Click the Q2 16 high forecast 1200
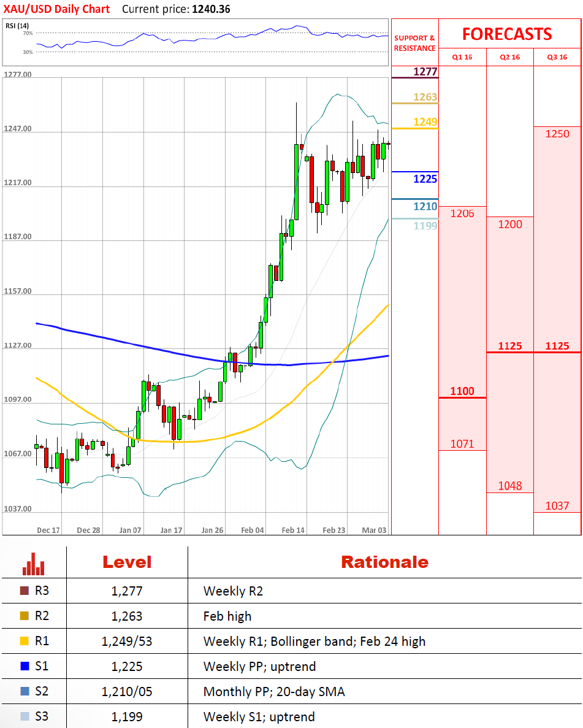The height and width of the screenshot is (728, 583). (510, 224)
